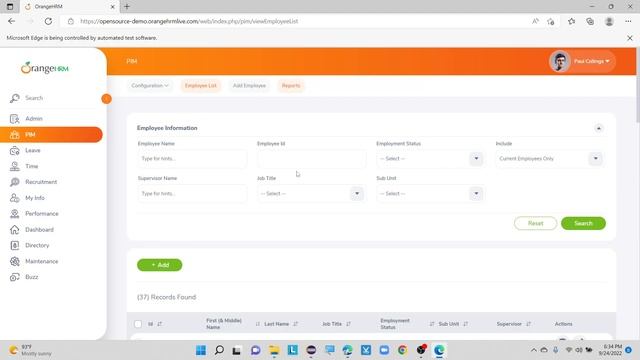640x360 pixels.
Task: Open the Include dropdown
Action: [549, 159]
